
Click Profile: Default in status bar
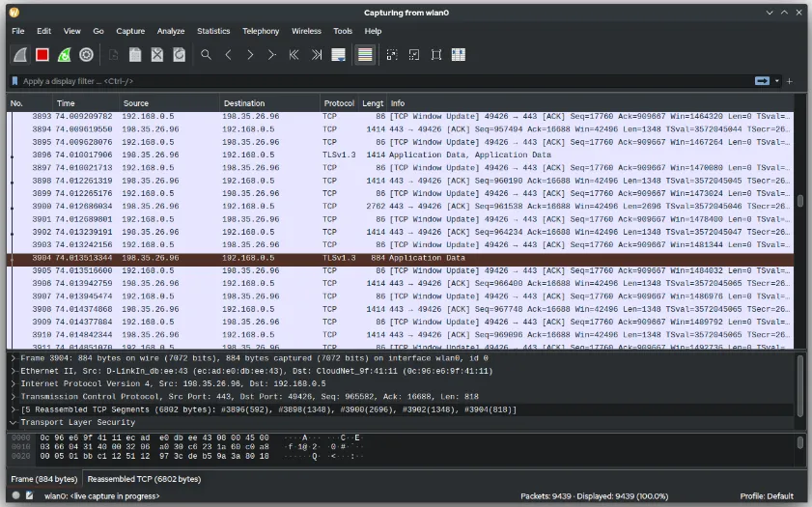(x=767, y=496)
